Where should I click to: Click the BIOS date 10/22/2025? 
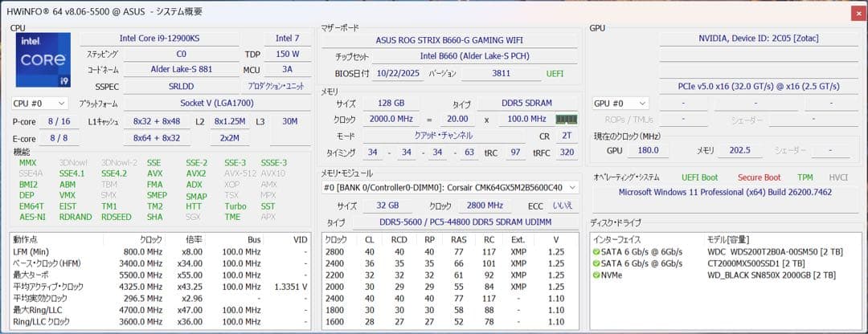click(x=398, y=73)
